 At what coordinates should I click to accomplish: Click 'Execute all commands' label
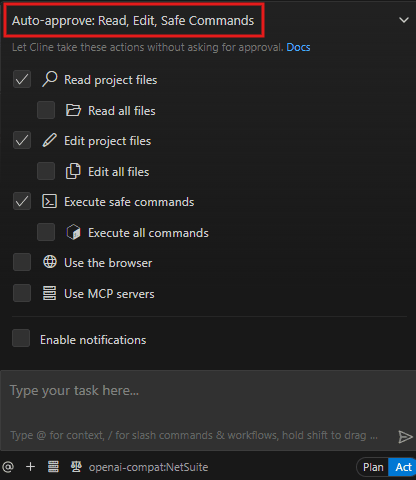pos(148,233)
